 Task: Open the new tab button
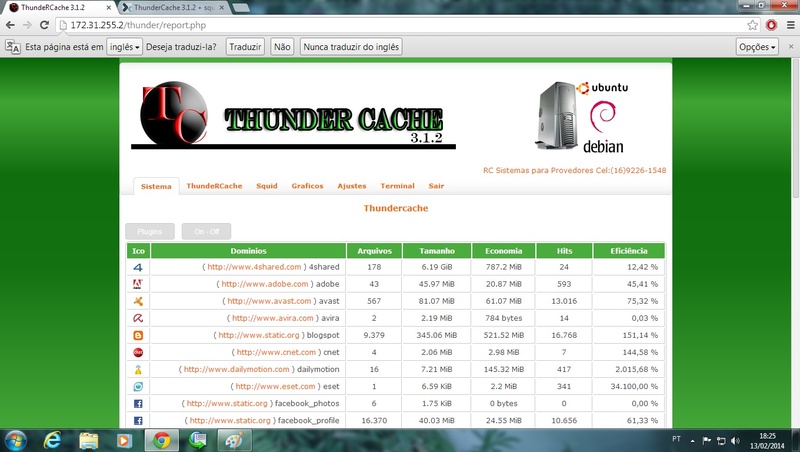click(241, 8)
